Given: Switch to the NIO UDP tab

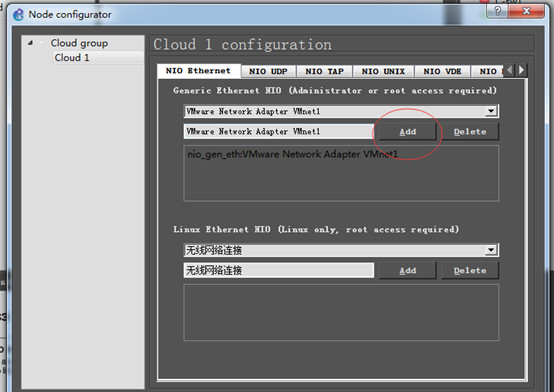Looking at the screenshot, I should (269, 71).
